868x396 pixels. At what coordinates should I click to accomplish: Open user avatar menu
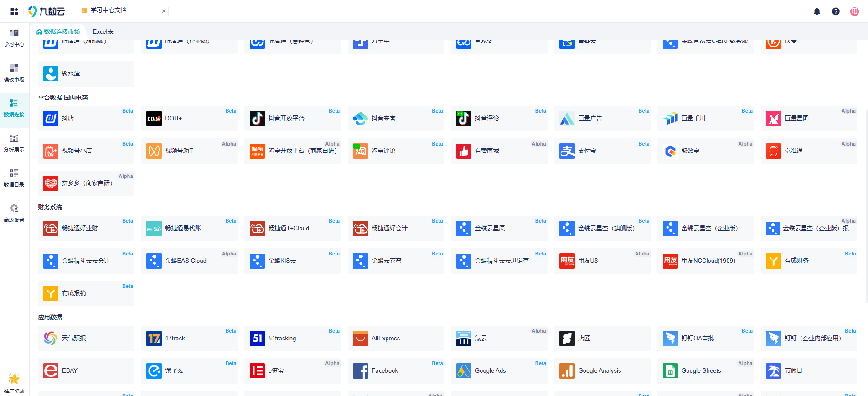tap(854, 11)
